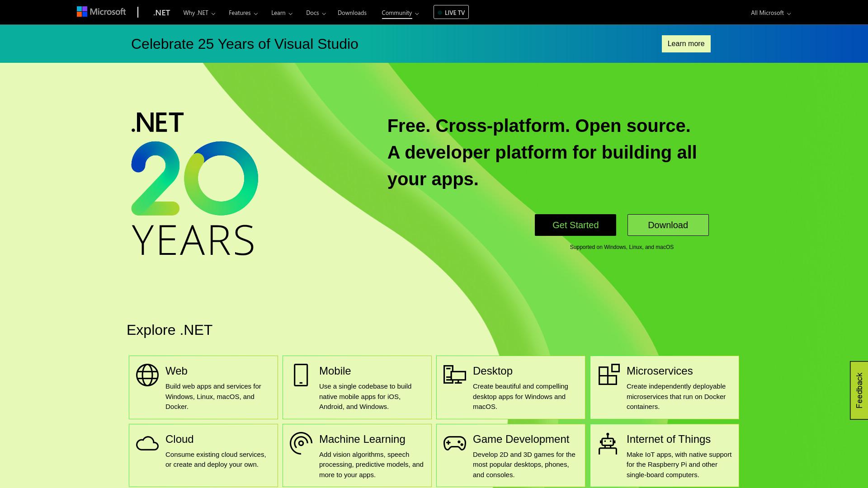The height and width of the screenshot is (488, 868).
Task: Click 'Create independently deployable microservices' text
Action: (676, 396)
